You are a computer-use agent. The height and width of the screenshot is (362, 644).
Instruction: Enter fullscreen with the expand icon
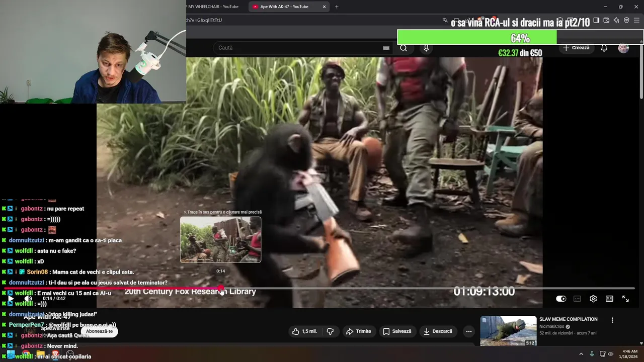pos(625,299)
